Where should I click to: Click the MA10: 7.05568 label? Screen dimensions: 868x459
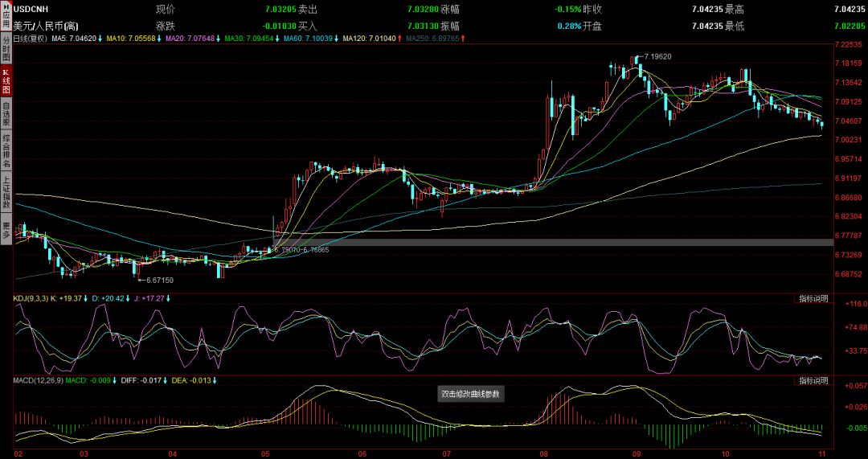[x=131, y=39]
